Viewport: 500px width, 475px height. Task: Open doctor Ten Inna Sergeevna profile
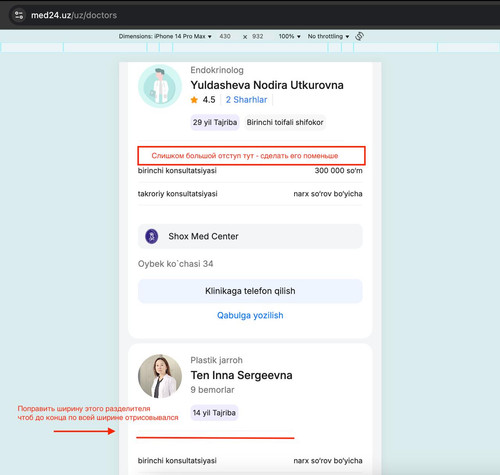[x=241, y=375]
